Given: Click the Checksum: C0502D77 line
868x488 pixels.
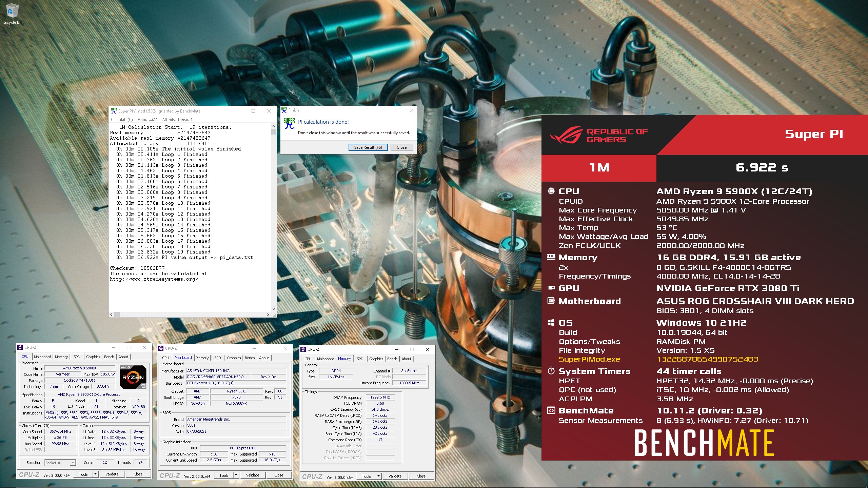Looking at the screenshot, I should 137,268.
